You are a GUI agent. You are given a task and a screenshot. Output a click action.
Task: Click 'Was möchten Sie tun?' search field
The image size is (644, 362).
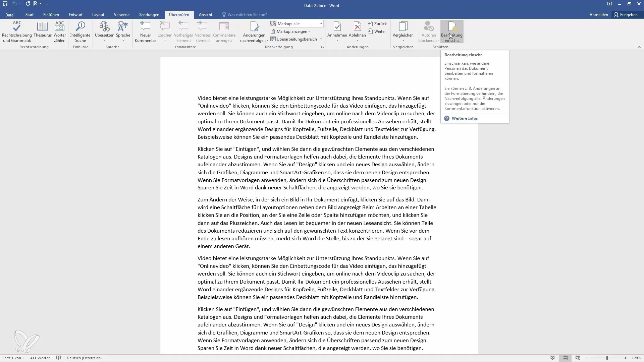[245, 15]
